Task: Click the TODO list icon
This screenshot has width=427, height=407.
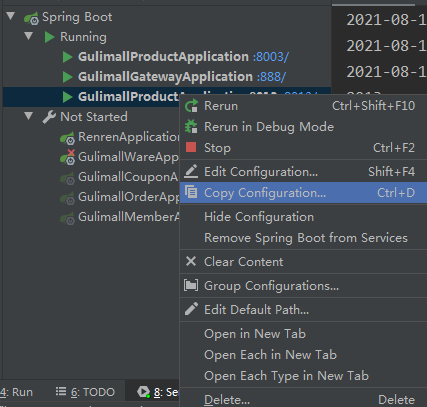Action: click(x=61, y=391)
